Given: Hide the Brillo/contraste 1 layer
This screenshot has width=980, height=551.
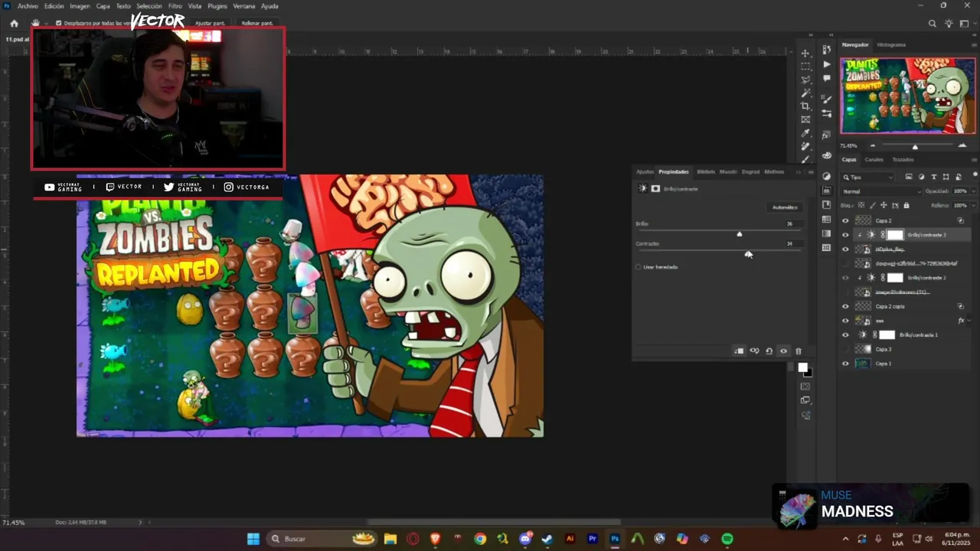Looking at the screenshot, I should pyautogui.click(x=845, y=335).
